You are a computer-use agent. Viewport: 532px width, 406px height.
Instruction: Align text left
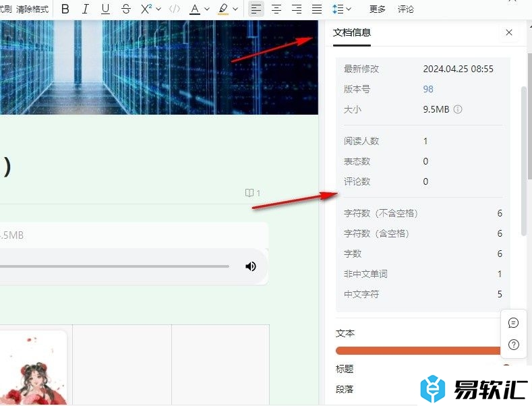[x=256, y=9]
